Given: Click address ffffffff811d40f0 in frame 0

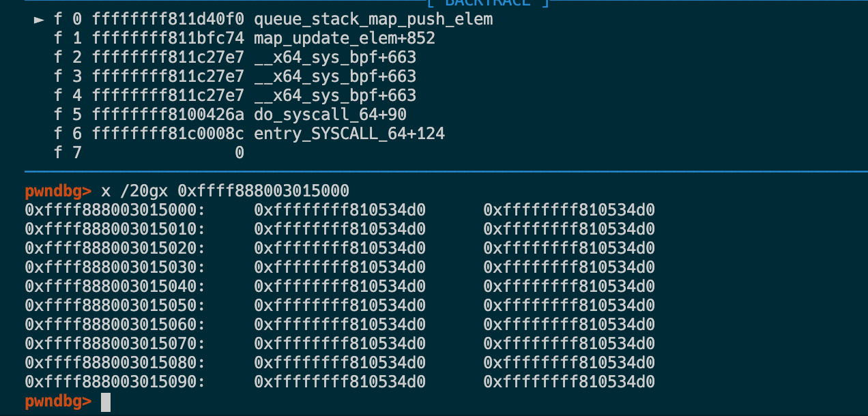Looking at the screenshot, I should (168, 19).
